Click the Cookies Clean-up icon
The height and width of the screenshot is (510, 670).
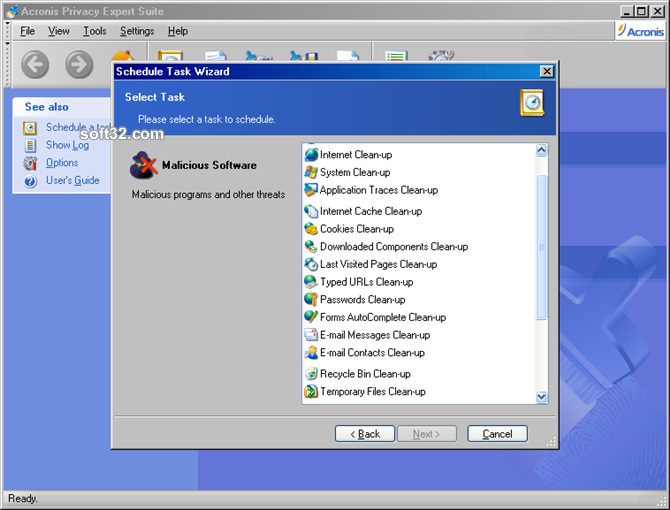pos(311,229)
